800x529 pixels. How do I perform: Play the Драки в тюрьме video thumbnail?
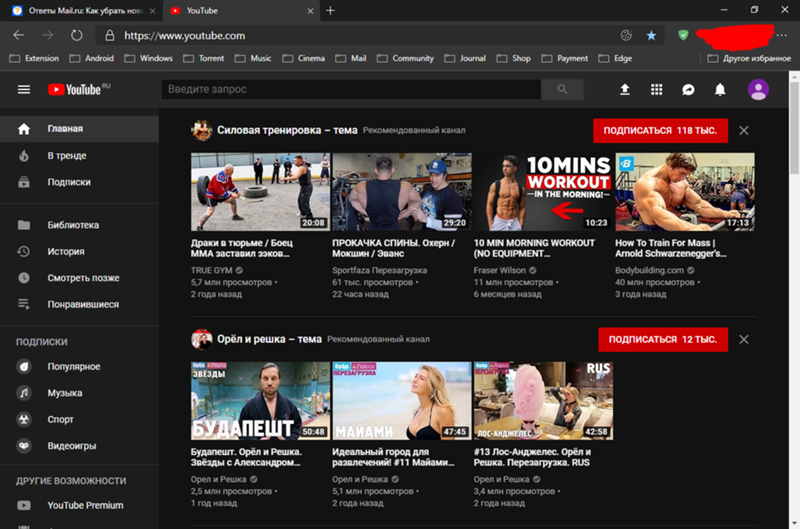coord(260,192)
